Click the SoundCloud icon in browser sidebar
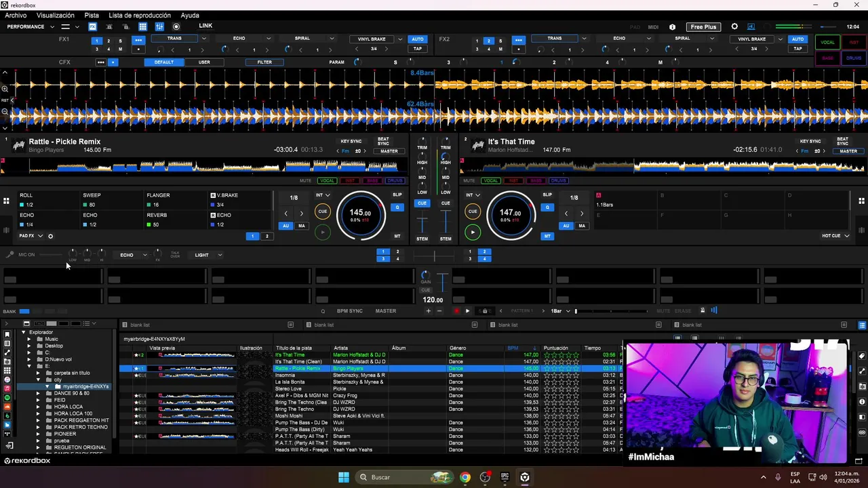868x488 pixels. tap(7, 407)
